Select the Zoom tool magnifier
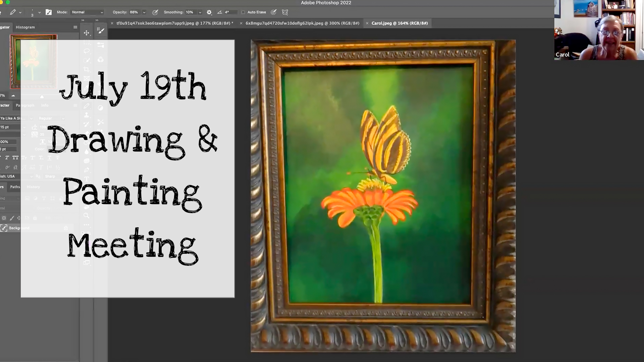 pyautogui.click(x=87, y=216)
